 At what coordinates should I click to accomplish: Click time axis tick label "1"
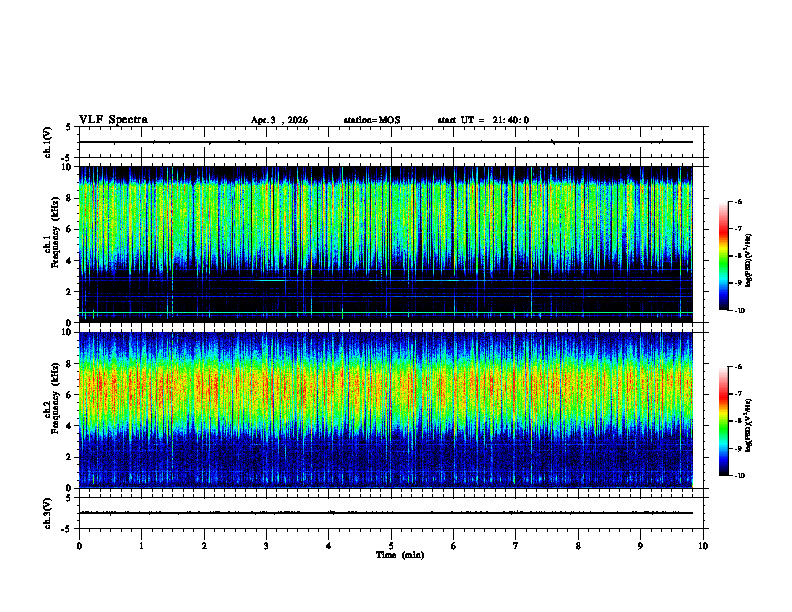pyautogui.click(x=141, y=546)
